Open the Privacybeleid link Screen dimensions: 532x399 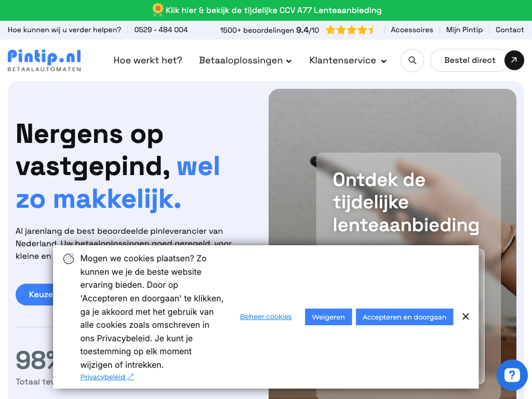(107, 377)
